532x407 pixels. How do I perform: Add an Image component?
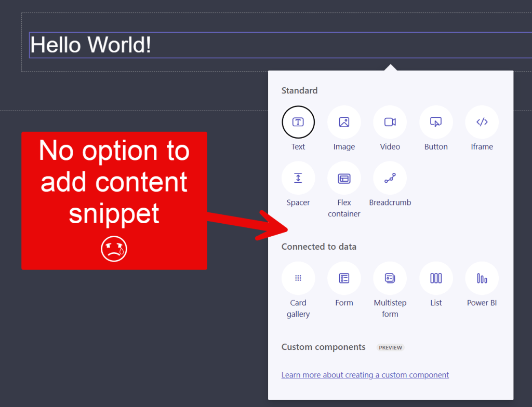click(x=344, y=123)
